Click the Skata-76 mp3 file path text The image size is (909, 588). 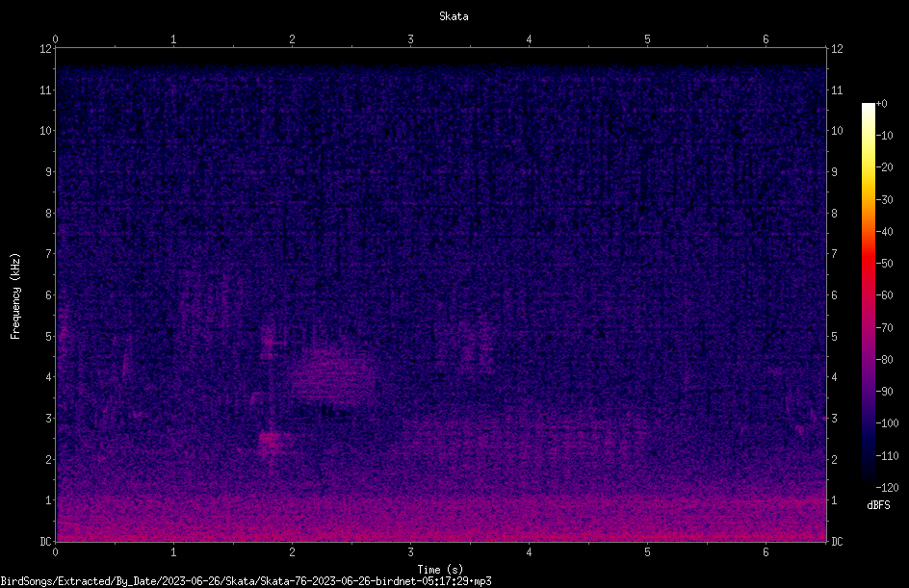246,581
